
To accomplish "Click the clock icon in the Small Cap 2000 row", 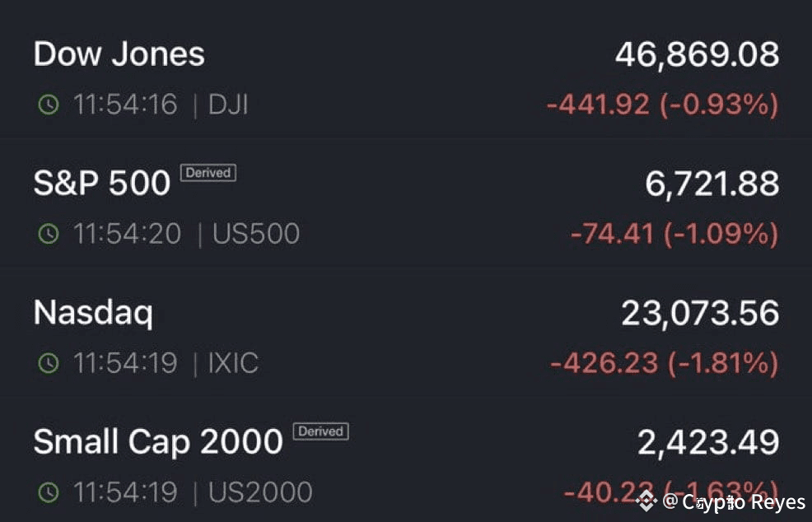I will coord(49,492).
